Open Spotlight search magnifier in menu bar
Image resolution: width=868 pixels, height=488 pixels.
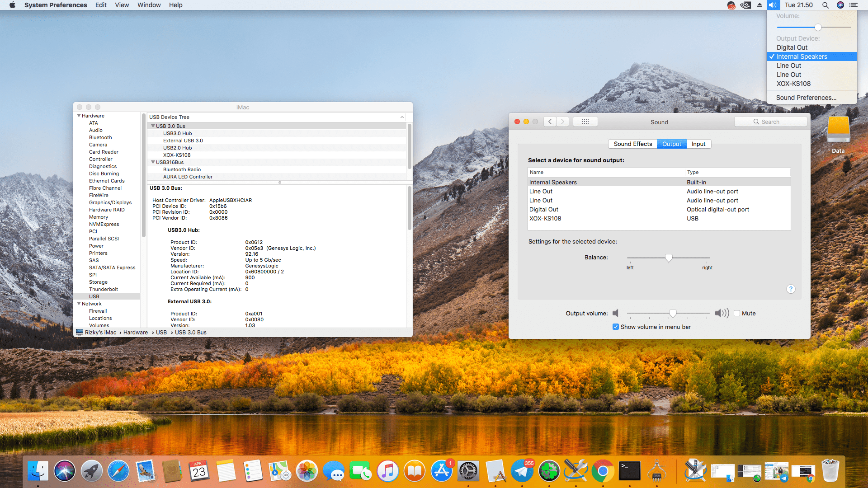(825, 5)
